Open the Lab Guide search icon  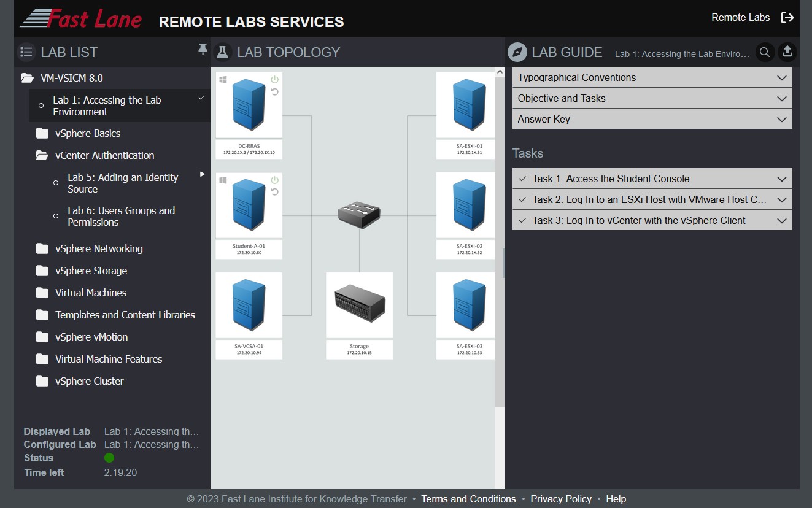point(765,52)
